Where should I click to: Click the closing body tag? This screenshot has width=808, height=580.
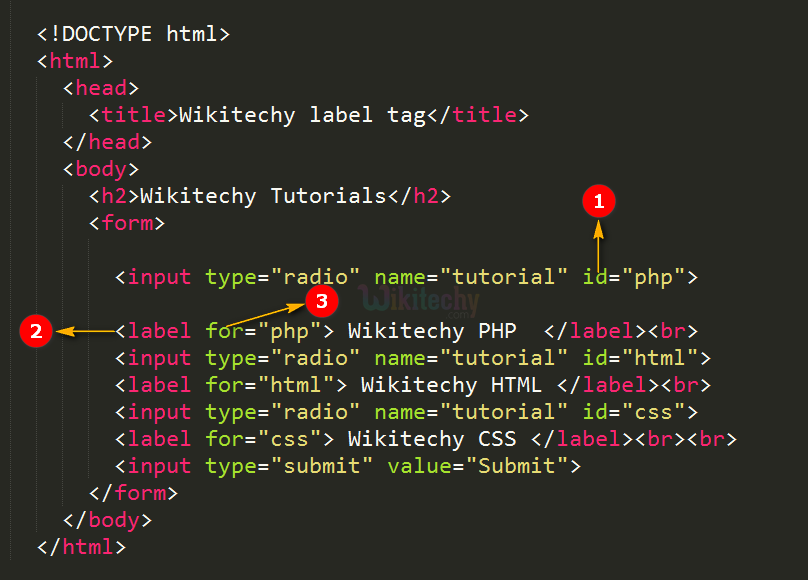pyautogui.click(x=107, y=520)
